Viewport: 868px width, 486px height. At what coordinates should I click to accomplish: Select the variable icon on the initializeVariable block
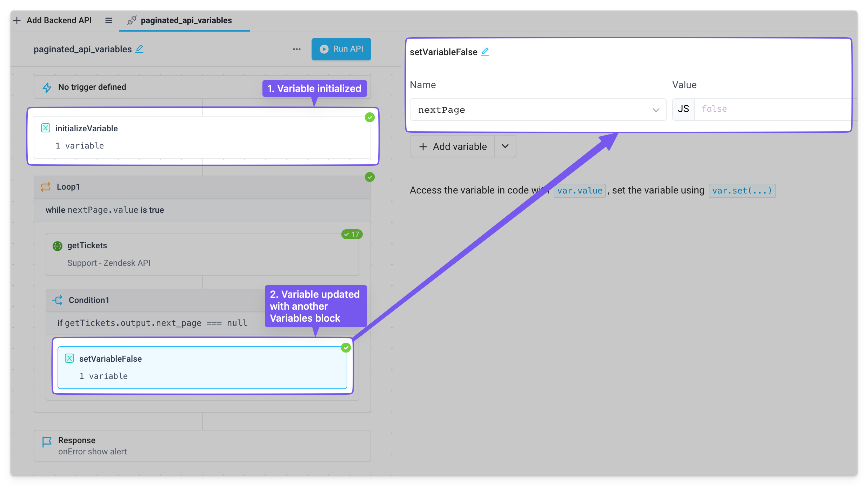[46, 128]
